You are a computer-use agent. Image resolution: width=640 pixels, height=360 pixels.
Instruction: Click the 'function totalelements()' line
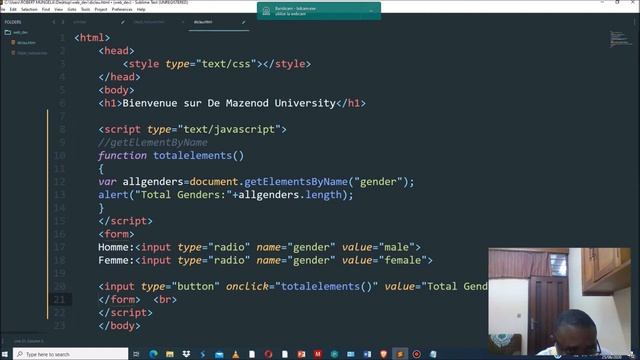pos(171,156)
